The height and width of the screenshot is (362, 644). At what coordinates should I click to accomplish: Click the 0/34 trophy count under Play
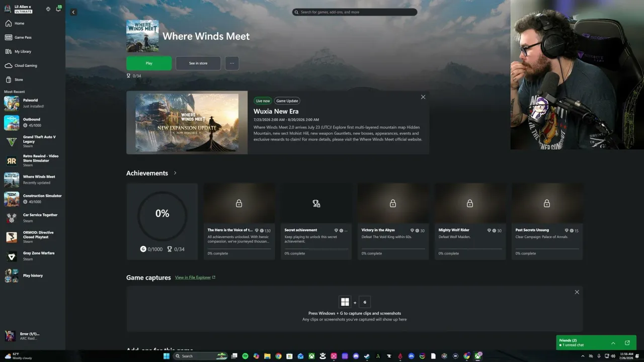133,76
